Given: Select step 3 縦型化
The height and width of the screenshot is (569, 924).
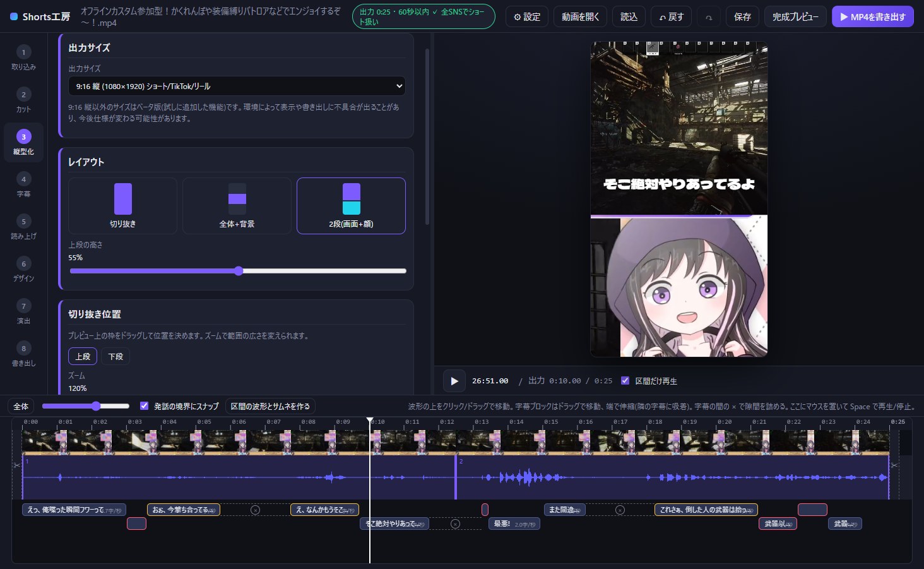Looking at the screenshot, I should click(23, 142).
